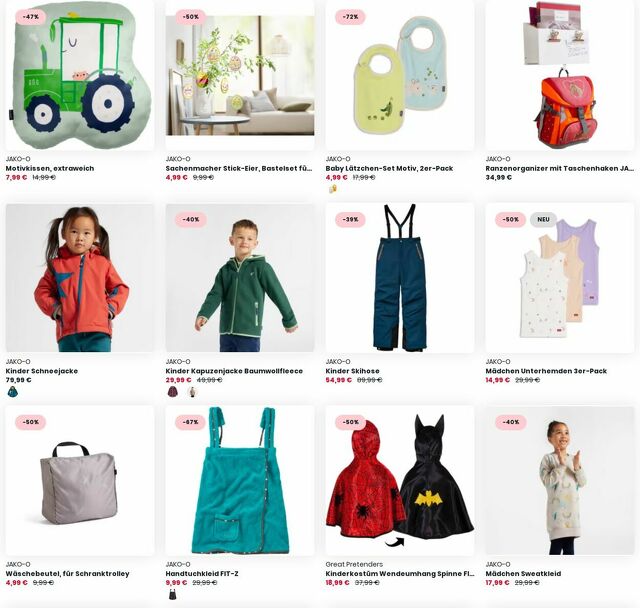Screen dimensions: 640x608
Task: Open the grey Wäschebeutel product image
Action: [80, 480]
